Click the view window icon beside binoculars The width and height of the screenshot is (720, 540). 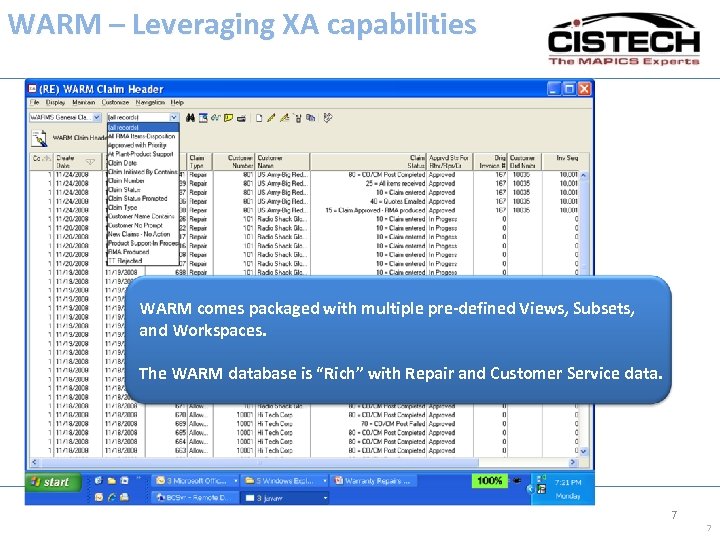coord(203,118)
